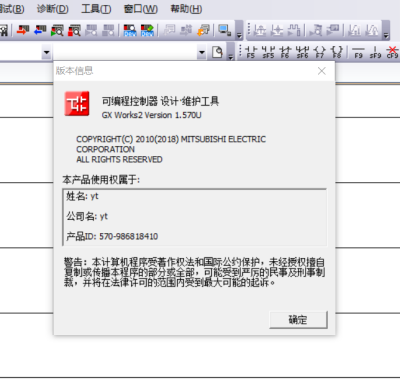Click the device check Dev icon with green mark
400x381 pixels.
tap(147, 30)
